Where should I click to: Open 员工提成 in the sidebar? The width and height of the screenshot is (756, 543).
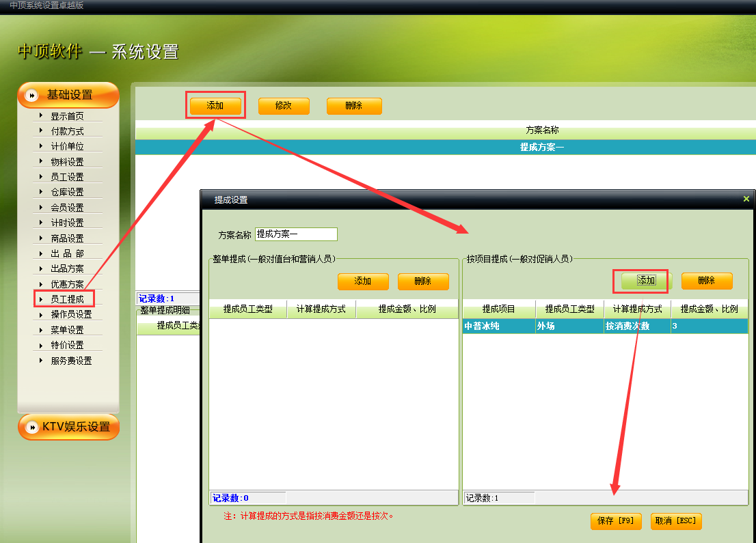coord(67,299)
